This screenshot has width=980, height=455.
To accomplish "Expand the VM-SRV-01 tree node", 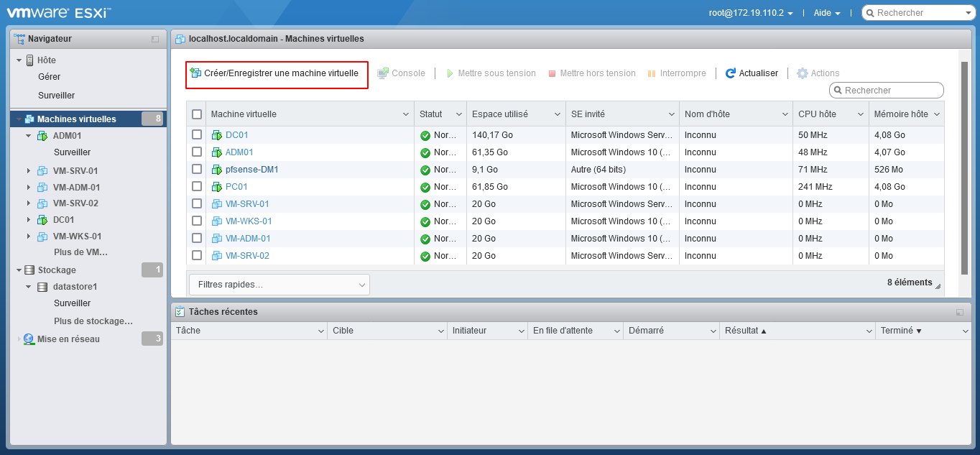I will (x=29, y=171).
